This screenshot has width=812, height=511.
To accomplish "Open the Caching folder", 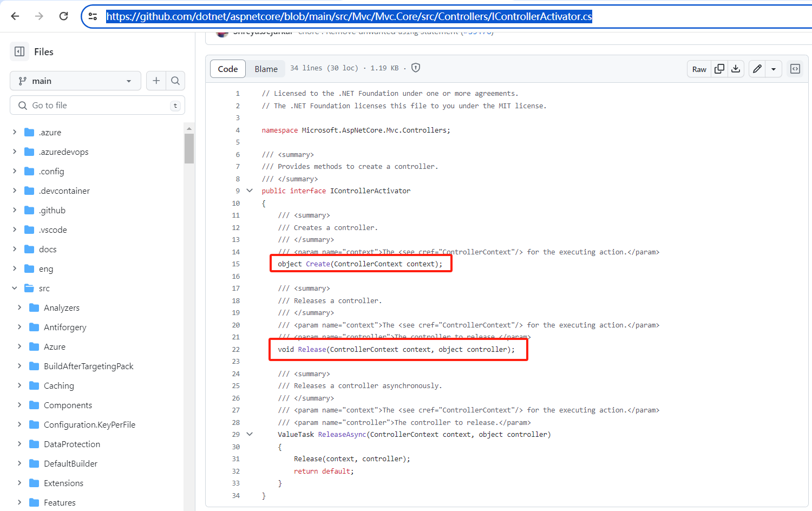I will point(59,385).
